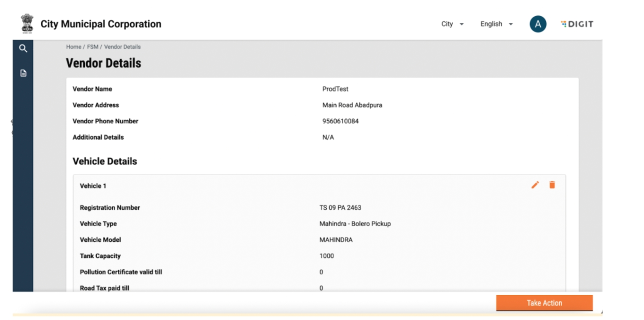This screenshot has height=320, width=644.
Task: Click the Main Road Abadpura address value
Action: 352,105
